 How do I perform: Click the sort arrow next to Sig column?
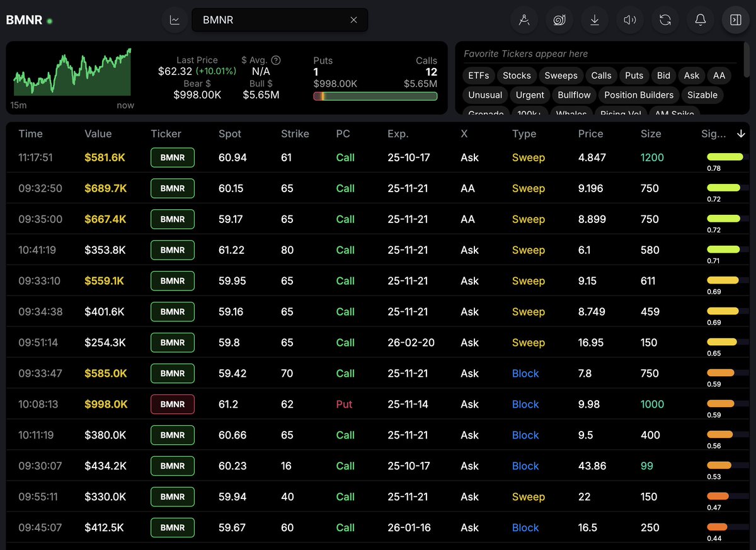click(741, 134)
